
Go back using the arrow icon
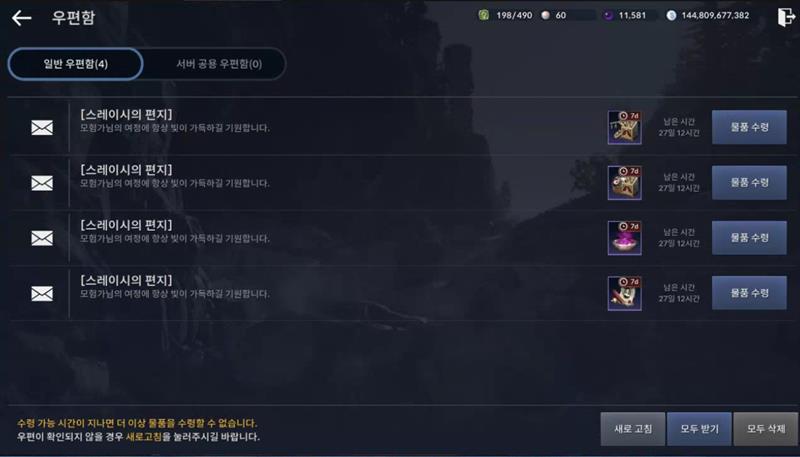click(21, 18)
